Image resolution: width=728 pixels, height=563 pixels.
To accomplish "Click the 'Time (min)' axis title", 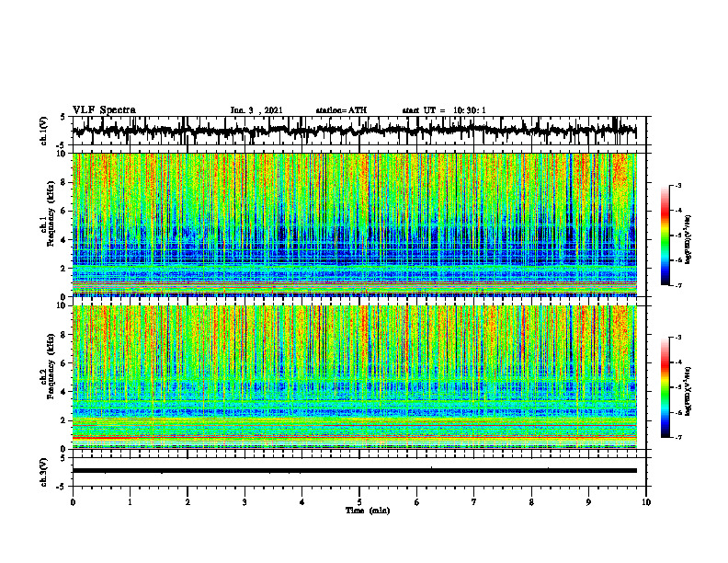I will point(368,511).
